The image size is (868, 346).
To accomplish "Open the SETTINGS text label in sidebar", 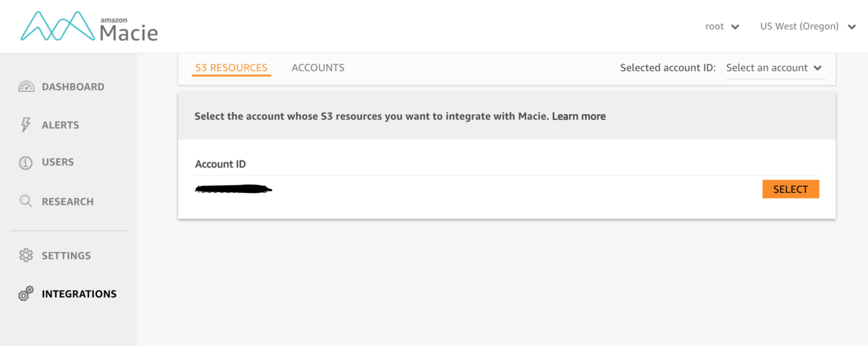I will pos(67,256).
